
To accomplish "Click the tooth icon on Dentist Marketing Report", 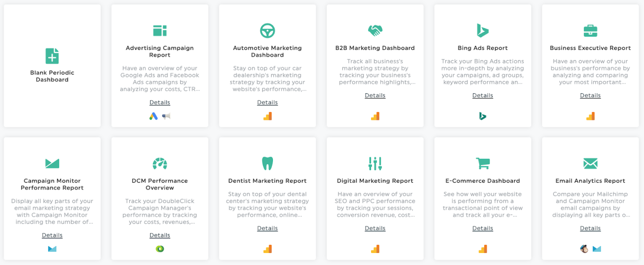I will (x=267, y=163).
